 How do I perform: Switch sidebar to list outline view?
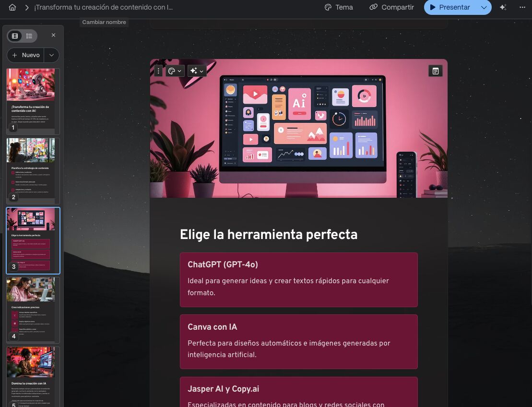point(30,36)
